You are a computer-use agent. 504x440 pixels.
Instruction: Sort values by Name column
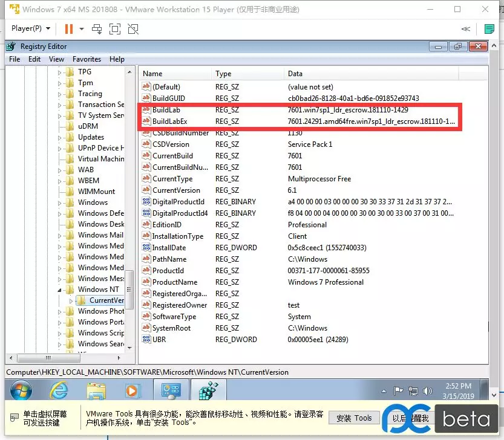tap(175, 74)
